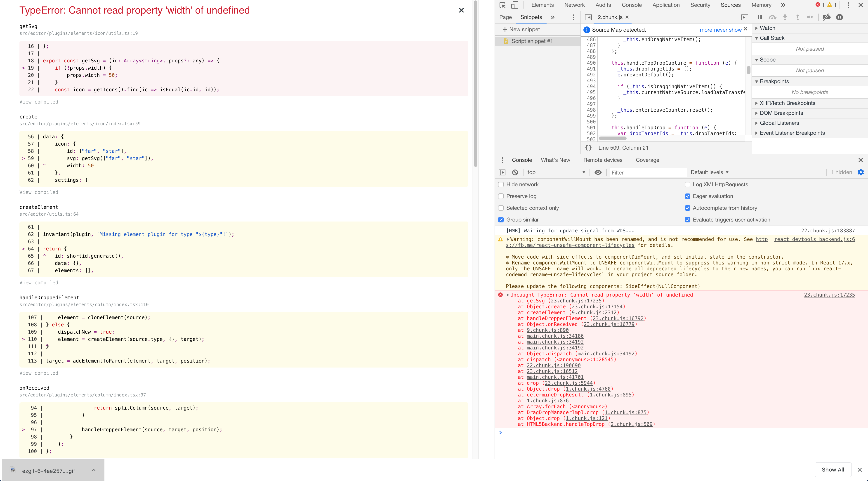Open the Memory tab
The image size is (868, 481).
(761, 5)
